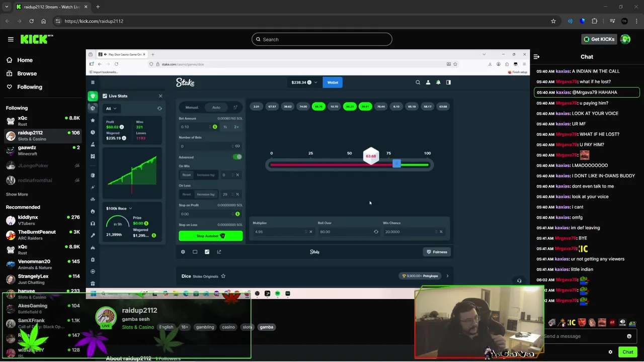Click past result 88.78 chip
644x362 pixels.
[x=318, y=107]
